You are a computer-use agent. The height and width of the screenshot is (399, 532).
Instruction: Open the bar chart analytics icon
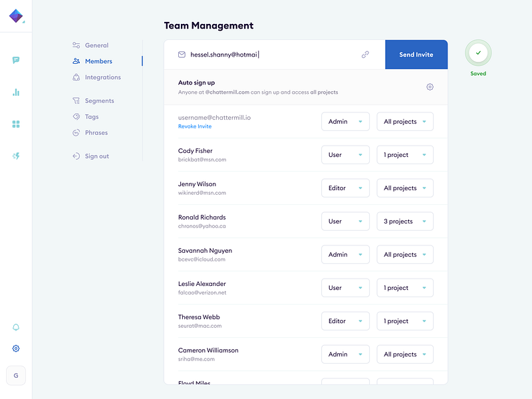click(x=16, y=92)
